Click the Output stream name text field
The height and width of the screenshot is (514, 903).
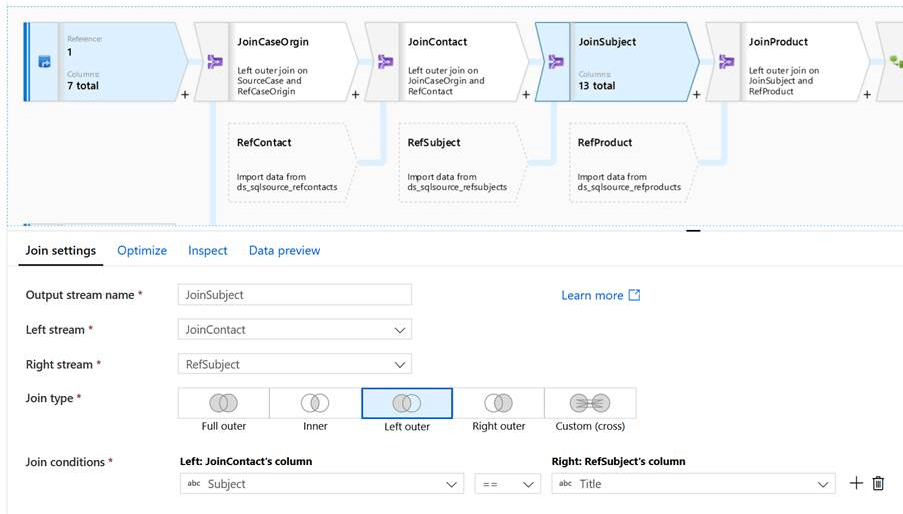pos(294,295)
